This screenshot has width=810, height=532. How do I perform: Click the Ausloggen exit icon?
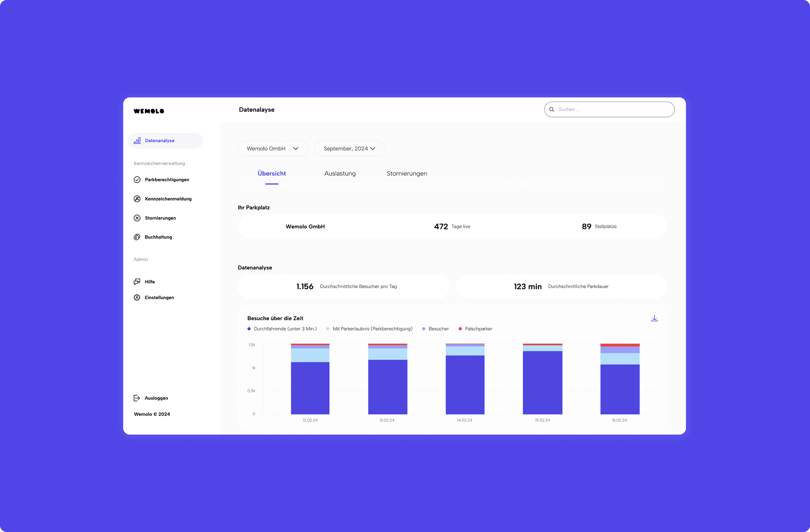137,398
